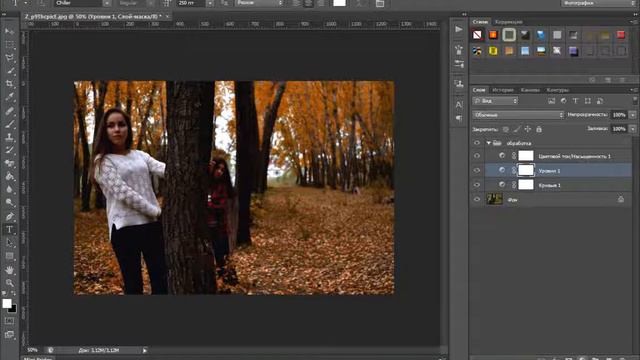
Task: Select the Blur tool
Action: click(x=9, y=189)
